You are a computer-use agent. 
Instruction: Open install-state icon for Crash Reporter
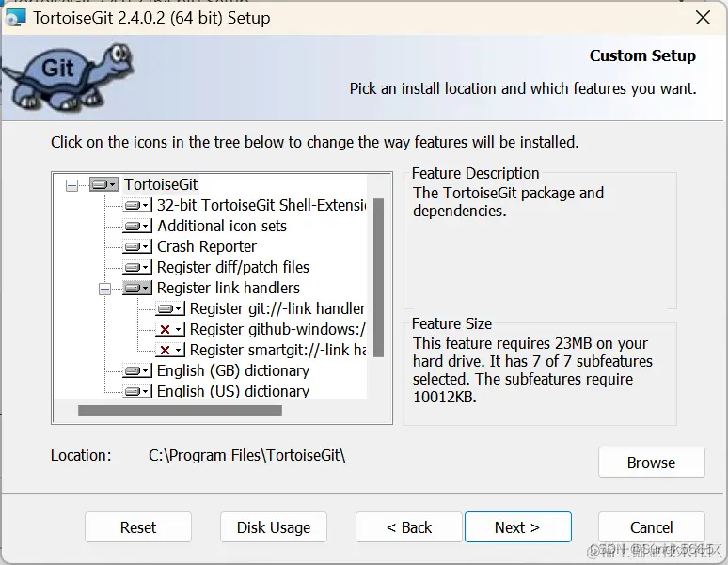(137, 246)
